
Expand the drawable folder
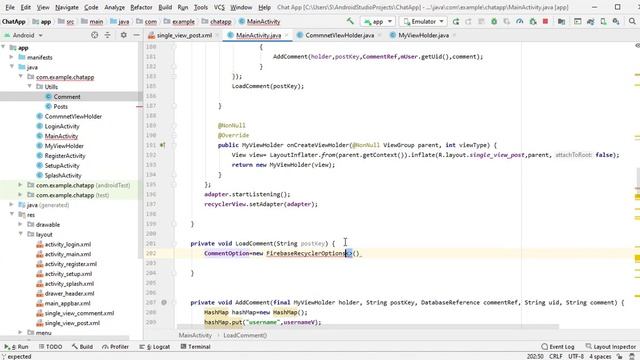tap(20, 224)
